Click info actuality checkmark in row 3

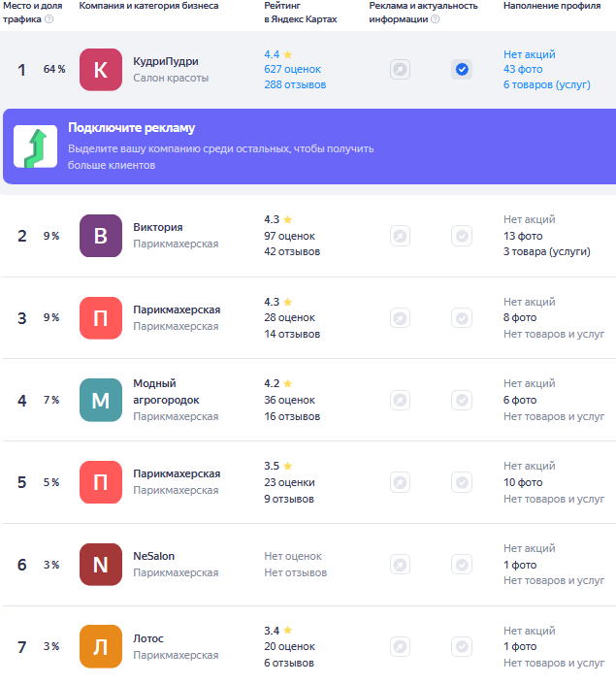(462, 318)
